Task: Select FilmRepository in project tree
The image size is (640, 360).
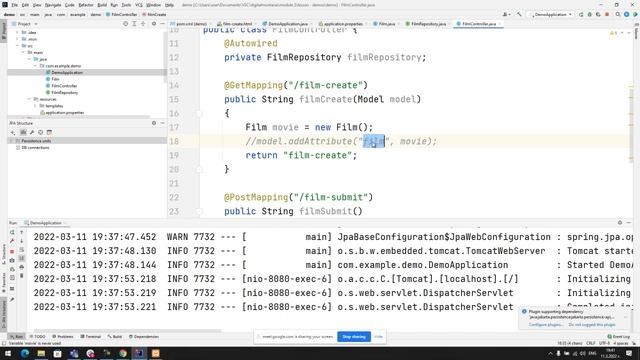Action: (x=64, y=93)
